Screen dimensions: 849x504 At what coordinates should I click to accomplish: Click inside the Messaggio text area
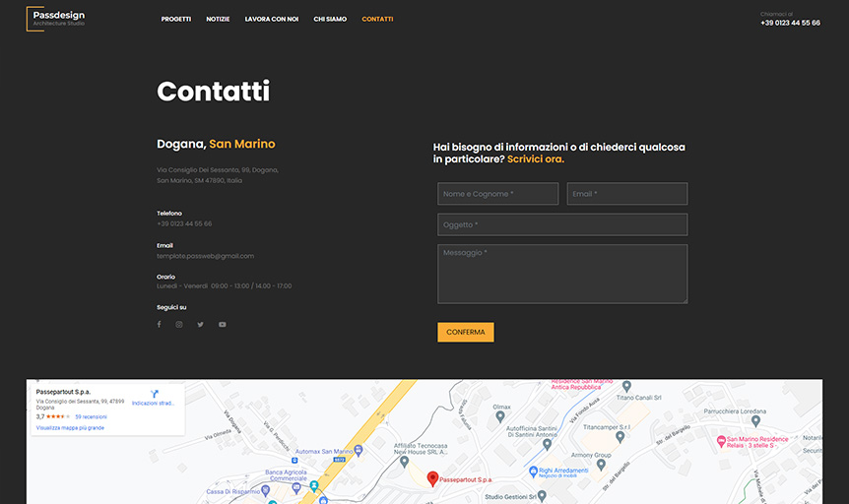562,274
